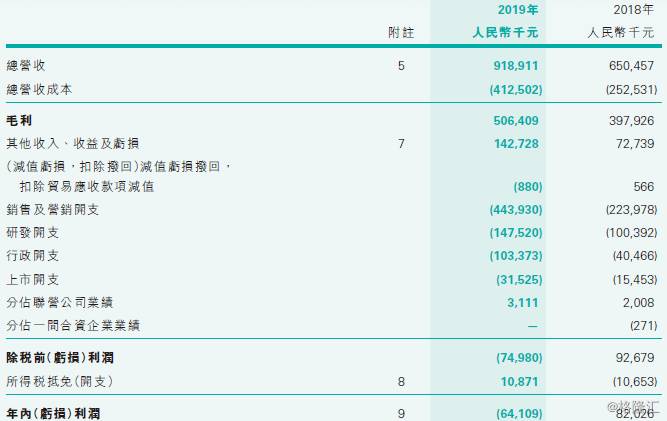Select gross profit value 397,926
Viewport: 667px width, 421px height.
tap(631, 120)
